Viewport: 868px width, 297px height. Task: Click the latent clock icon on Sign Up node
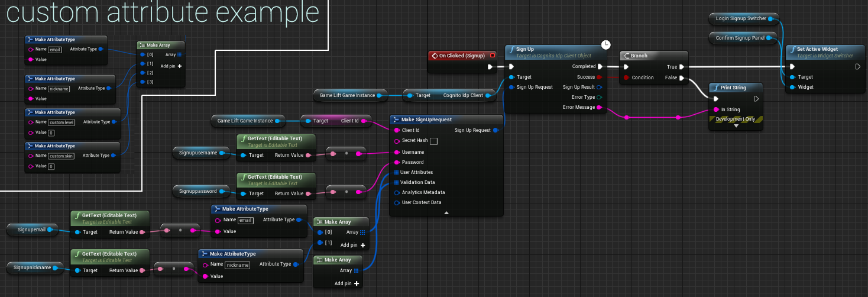tap(605, 44)
